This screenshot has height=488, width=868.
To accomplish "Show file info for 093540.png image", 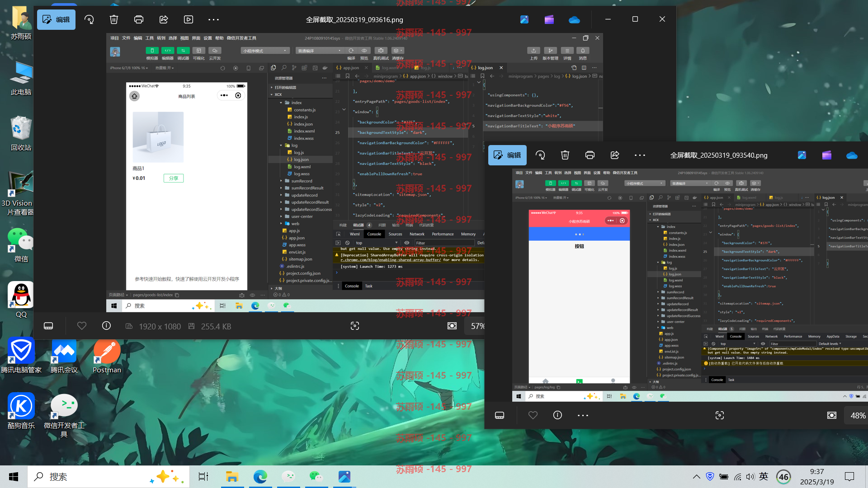I will point(557,415).
